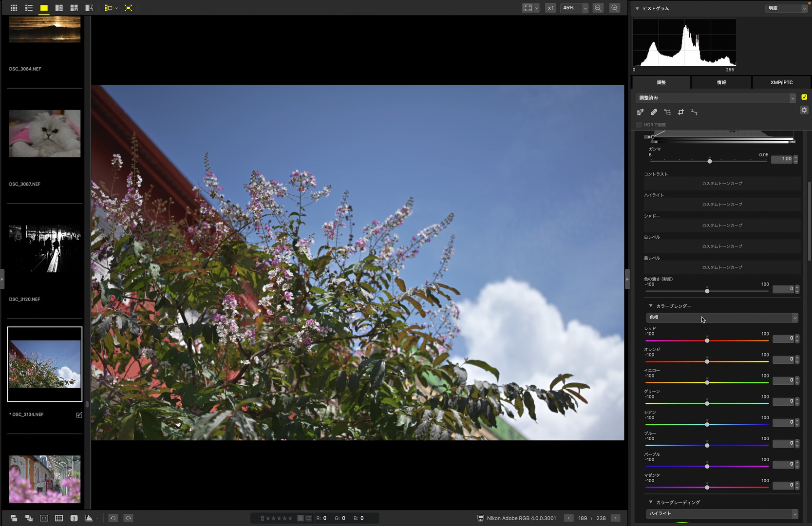
Task: Zoom out with the minus magnifier
Action: 598,8
